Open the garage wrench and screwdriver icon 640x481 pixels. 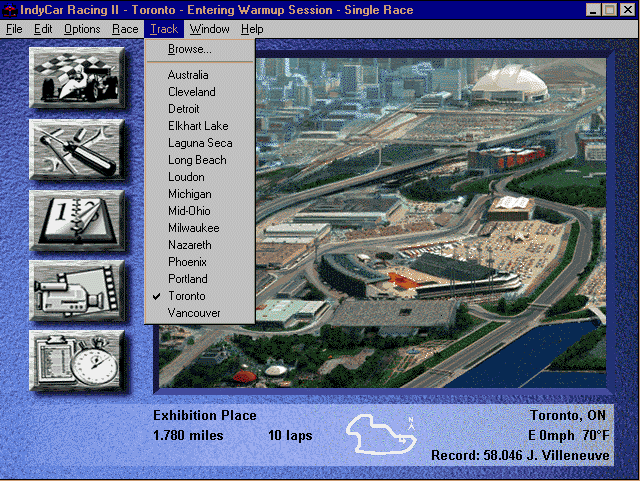point(76,149)
